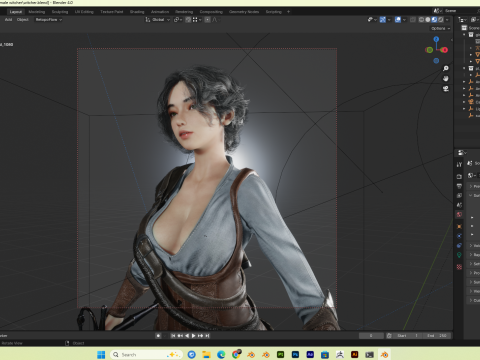Toggle X-ray mode
Viewport: 480px width, 360px height.
pyautogui.click(x=413, y=20)
